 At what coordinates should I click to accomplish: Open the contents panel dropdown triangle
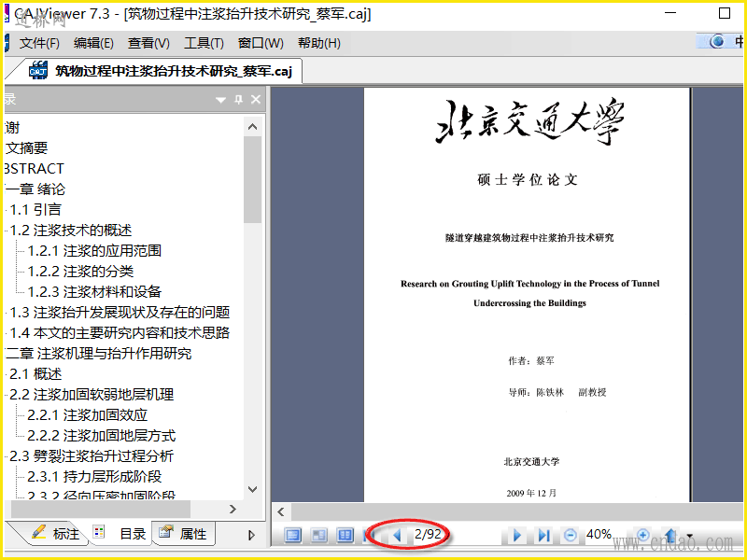[x=220, y=100]
